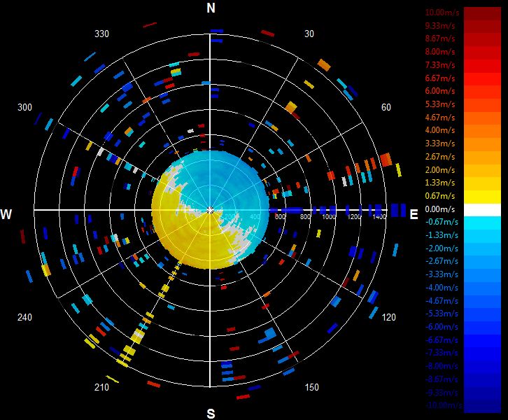Click the -3.33m/s legend label

442,274
